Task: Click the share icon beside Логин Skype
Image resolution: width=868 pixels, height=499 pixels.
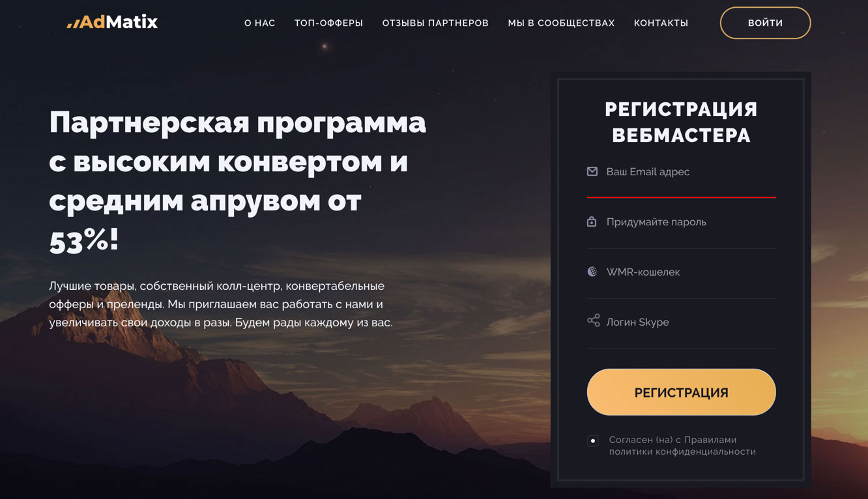Action: point(593,321)
